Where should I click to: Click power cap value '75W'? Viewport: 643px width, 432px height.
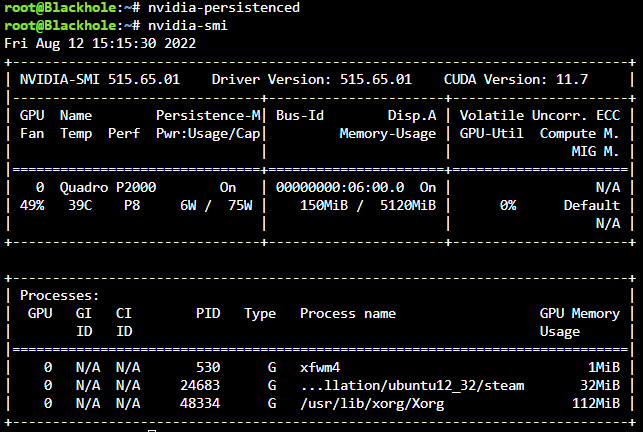click(240, 205)
